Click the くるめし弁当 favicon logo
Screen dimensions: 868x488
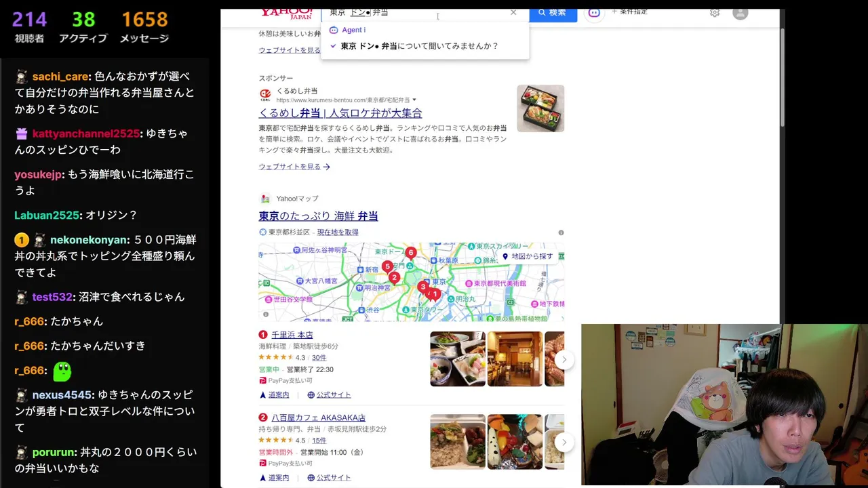tap(265, 95)
